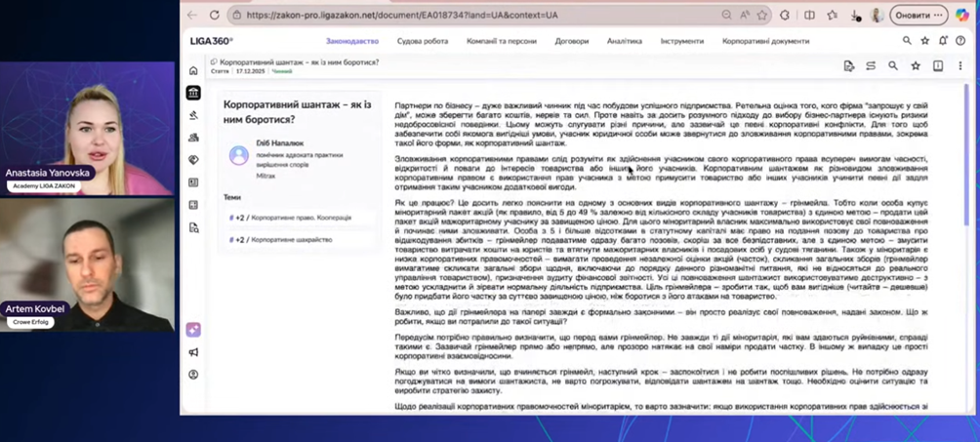Open the Home icon in left sidebar
Screen dimensions: 980x442
[x=193, y=71]
